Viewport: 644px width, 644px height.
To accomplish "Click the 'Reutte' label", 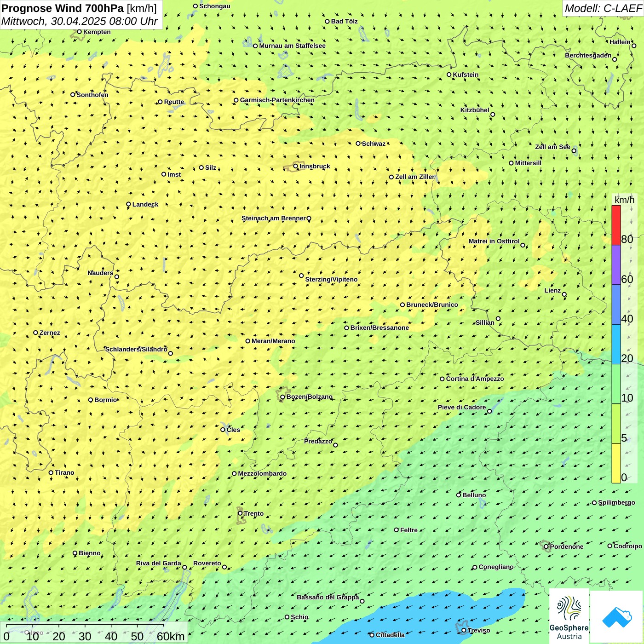I will pos(174,102).
